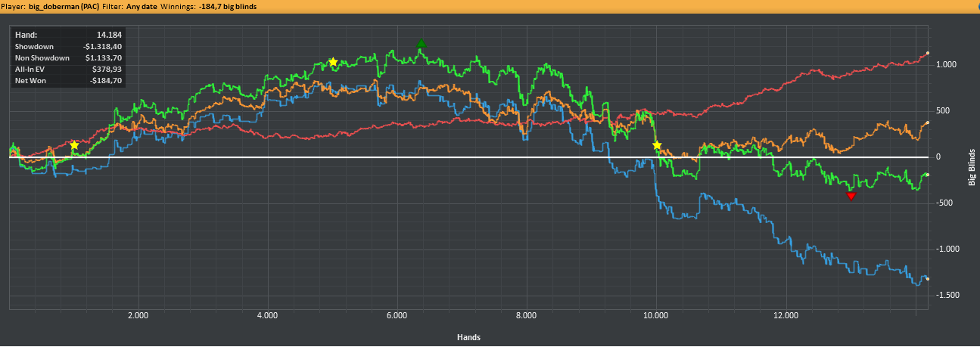This screenshot has width=980, height=347.
Task: Click the -1.000 y-axis label
Action: pos(947,249)
